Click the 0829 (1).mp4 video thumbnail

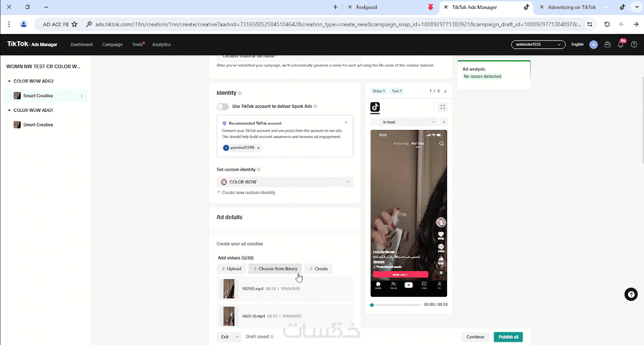click(229, 316)
